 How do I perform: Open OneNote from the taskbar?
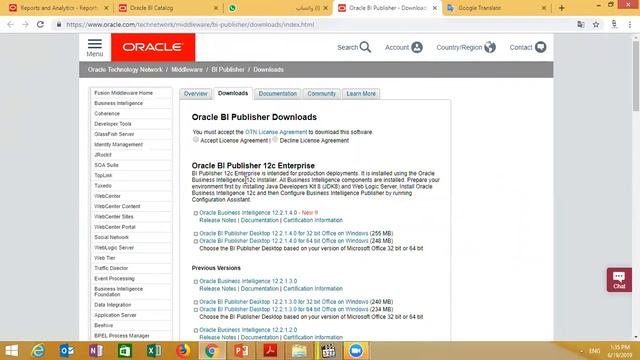pos(96,351)
